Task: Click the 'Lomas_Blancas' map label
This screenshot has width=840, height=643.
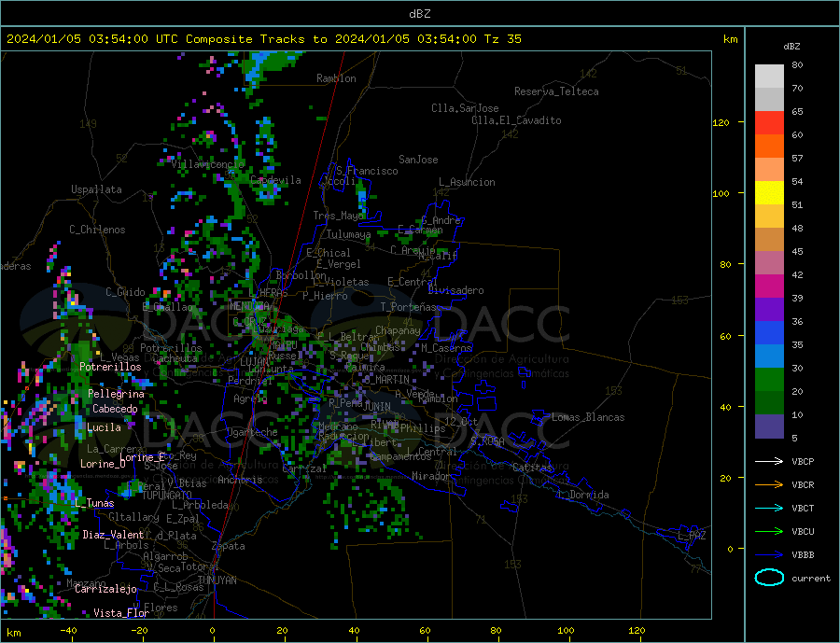Action: [588, 417]
